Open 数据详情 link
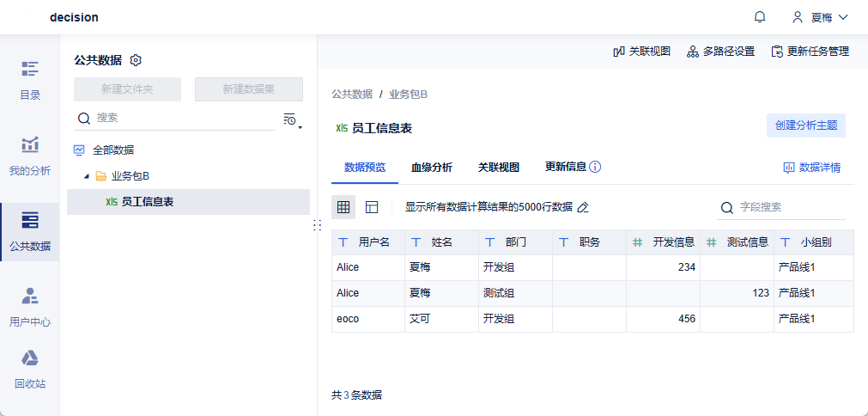The height and width of the screenshot is (416, 868). pyautogui.click(x=811, y=168)
